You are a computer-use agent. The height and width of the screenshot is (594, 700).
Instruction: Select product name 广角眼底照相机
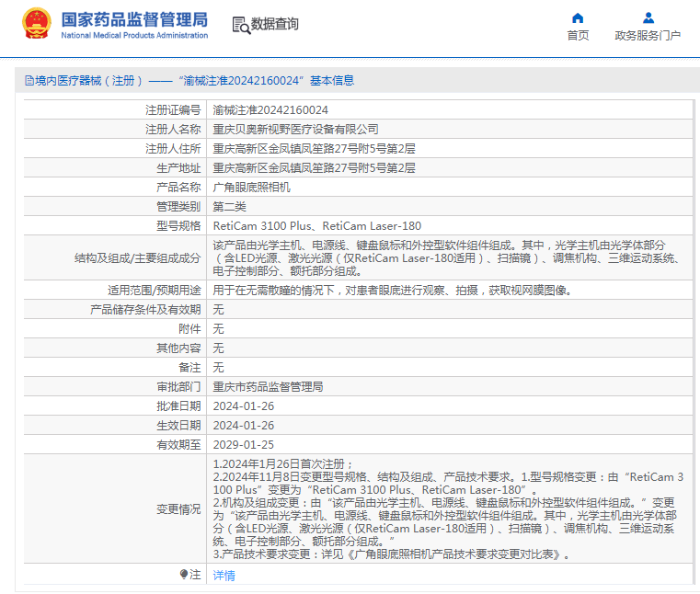(251, 187)
